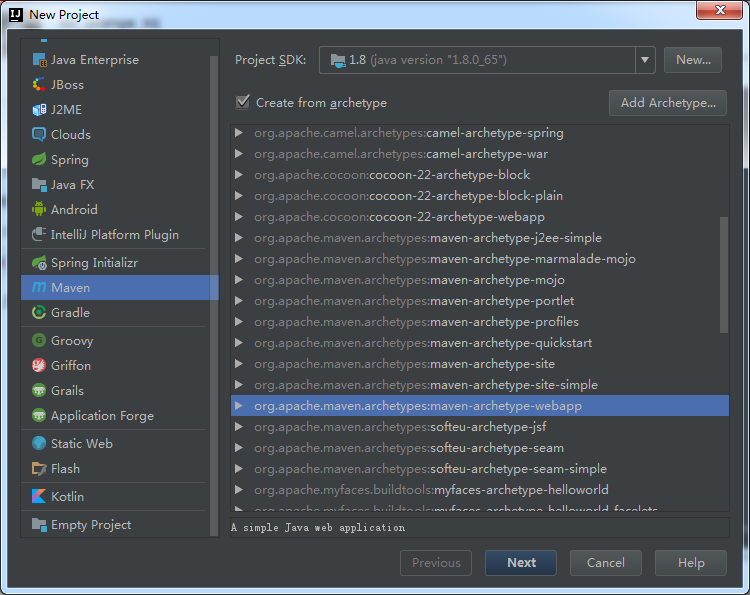
Task: Select Spring project type label
Action: click(x=70, y=160)
